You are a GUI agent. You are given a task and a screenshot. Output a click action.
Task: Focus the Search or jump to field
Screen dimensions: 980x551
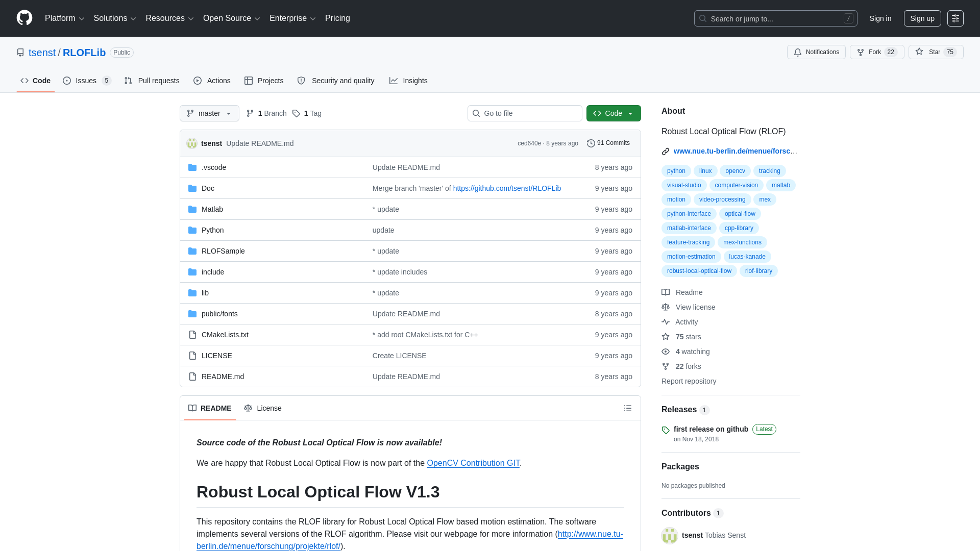coord(775,18)
